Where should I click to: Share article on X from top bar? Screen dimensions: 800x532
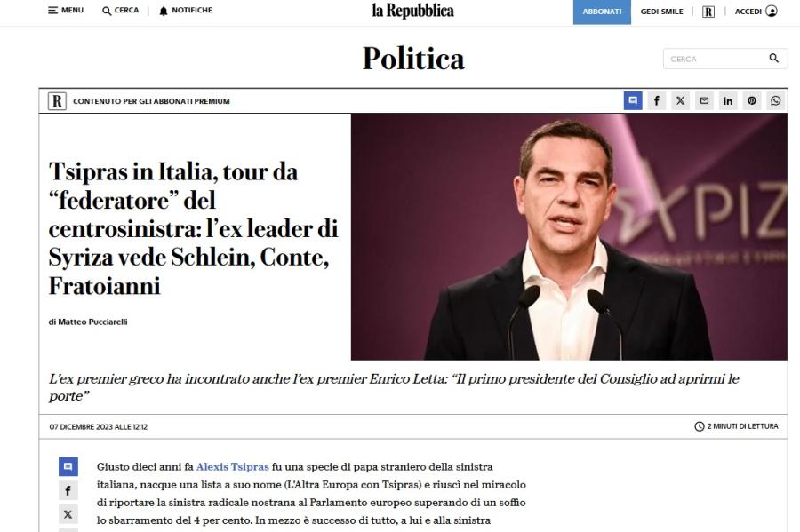(680, 100)
